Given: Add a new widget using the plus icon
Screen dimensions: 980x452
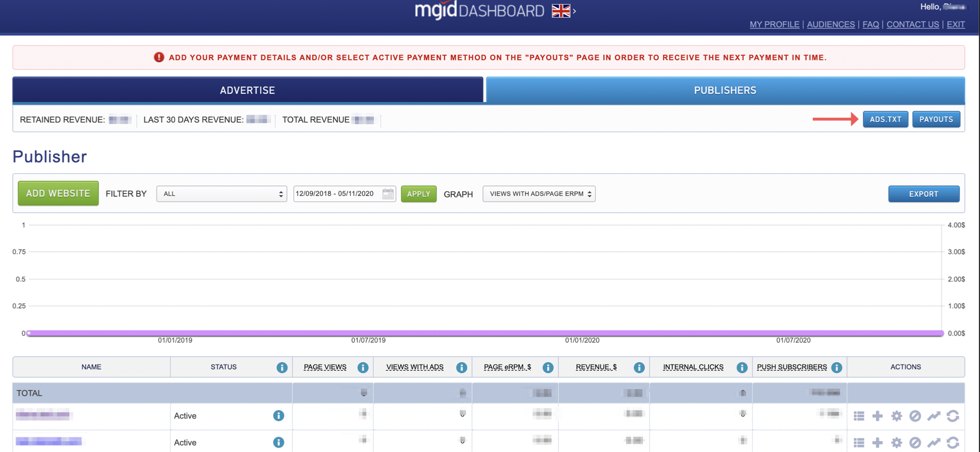Looking at the screenshot, I should coord(877,416).
